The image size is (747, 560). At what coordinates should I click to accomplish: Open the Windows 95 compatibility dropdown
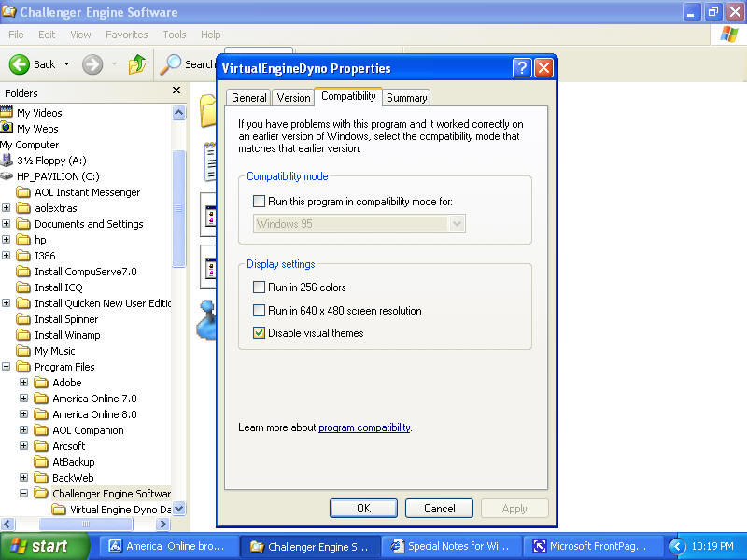click(x=457, y=223)
